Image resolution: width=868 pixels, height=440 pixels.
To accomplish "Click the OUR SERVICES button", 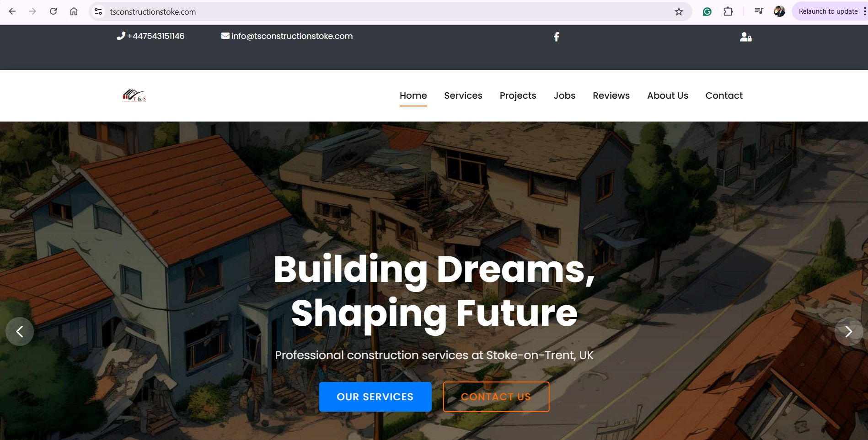I will 375,397.
